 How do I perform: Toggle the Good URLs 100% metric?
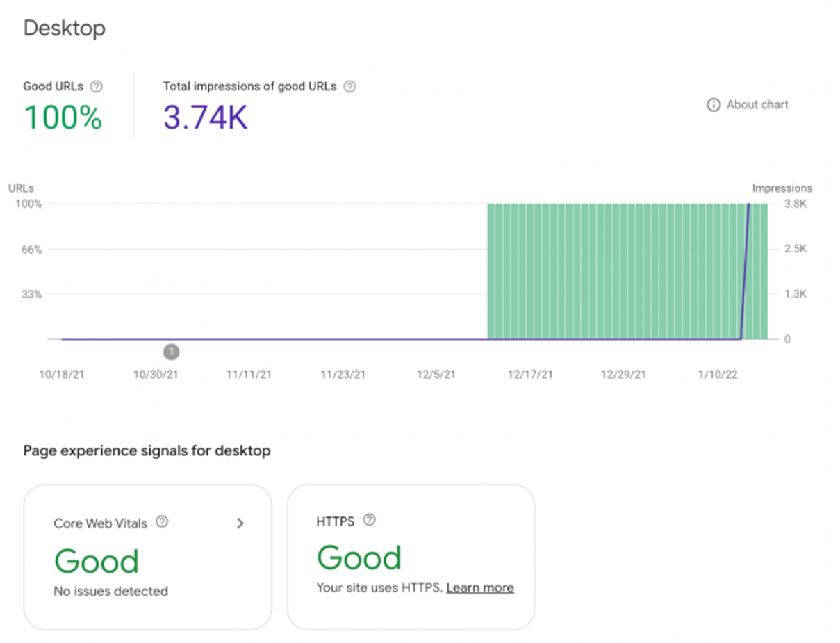point(63,117)
